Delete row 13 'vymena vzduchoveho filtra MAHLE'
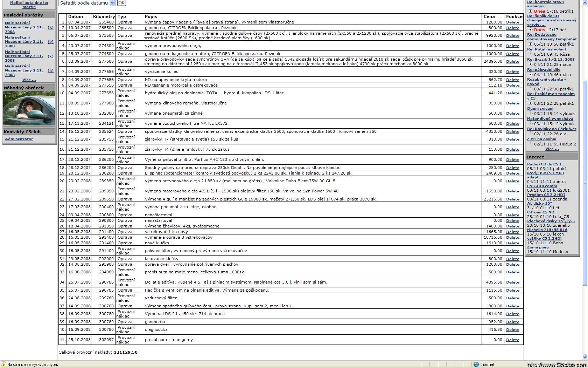588x368 pixels. [x=512, y=123]
